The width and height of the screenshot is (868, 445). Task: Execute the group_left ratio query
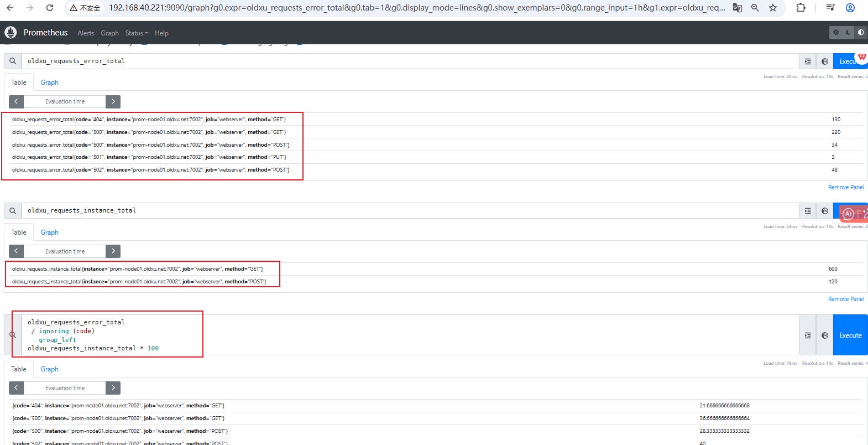click(x=850, y=335)
